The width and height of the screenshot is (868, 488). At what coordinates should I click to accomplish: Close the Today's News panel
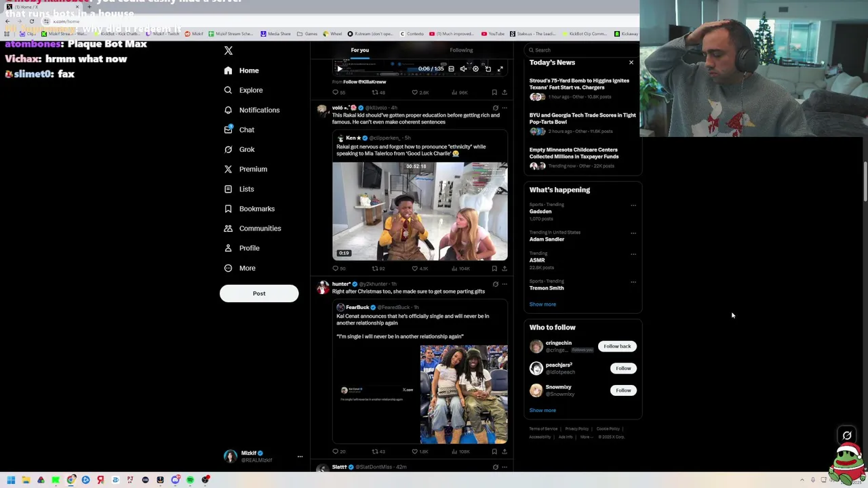click(x=631, y=62)
